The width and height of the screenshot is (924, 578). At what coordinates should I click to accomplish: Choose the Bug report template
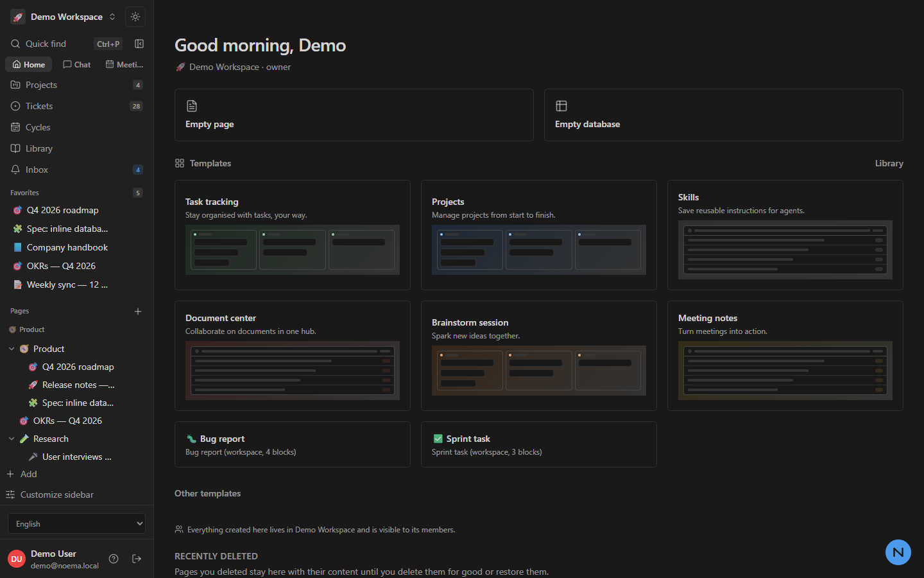point(293,444)
